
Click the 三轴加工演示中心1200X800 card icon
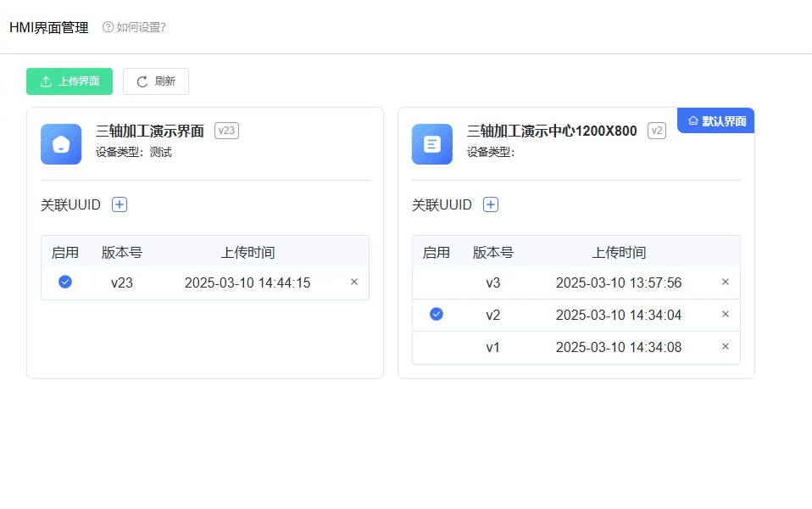tap(432, 144)
